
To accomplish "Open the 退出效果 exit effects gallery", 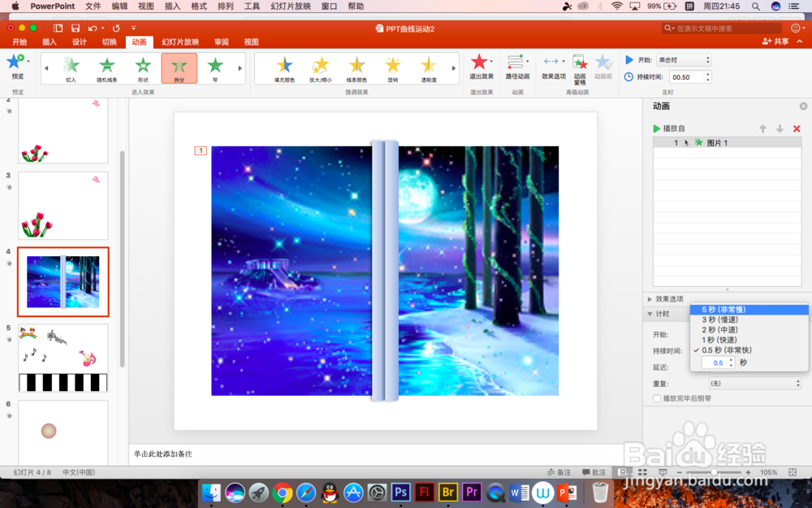I will click(x=481, y=67).
